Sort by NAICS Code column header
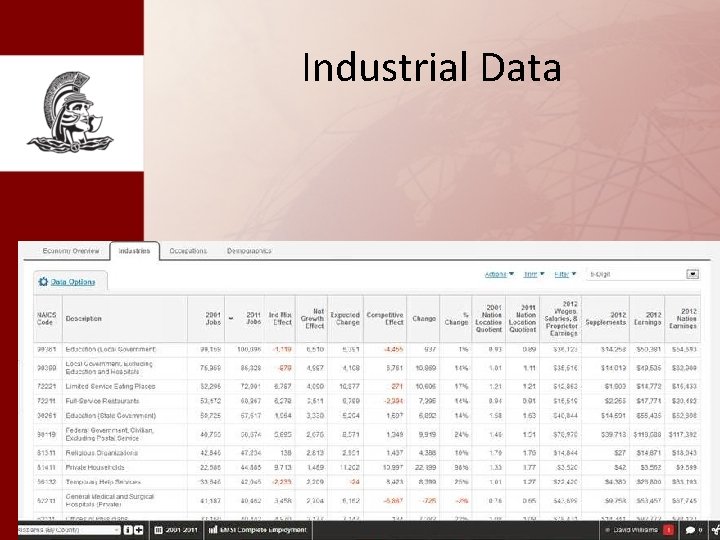 [x=48, y=319]
